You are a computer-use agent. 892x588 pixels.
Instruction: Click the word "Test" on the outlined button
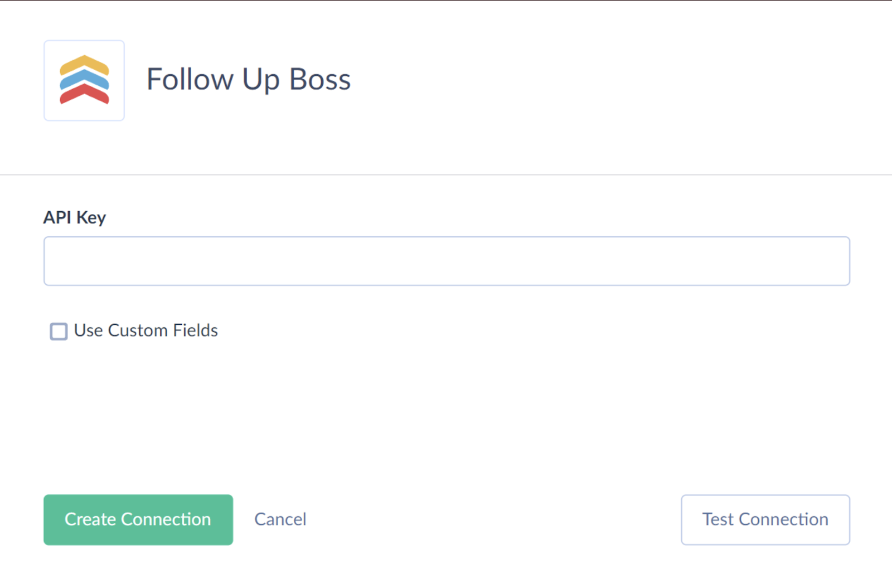click(718, 519)
